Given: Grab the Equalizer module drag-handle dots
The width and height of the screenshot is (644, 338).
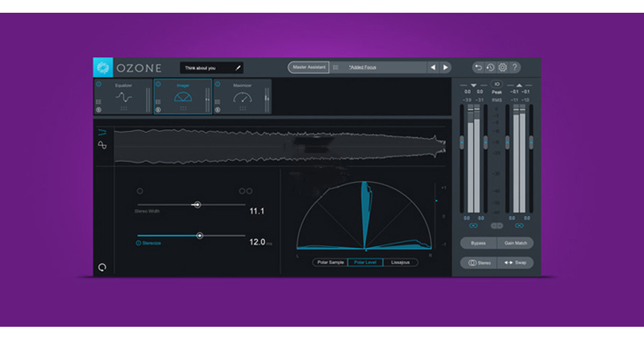Looking at the screenshot, I should click(124, 109).
